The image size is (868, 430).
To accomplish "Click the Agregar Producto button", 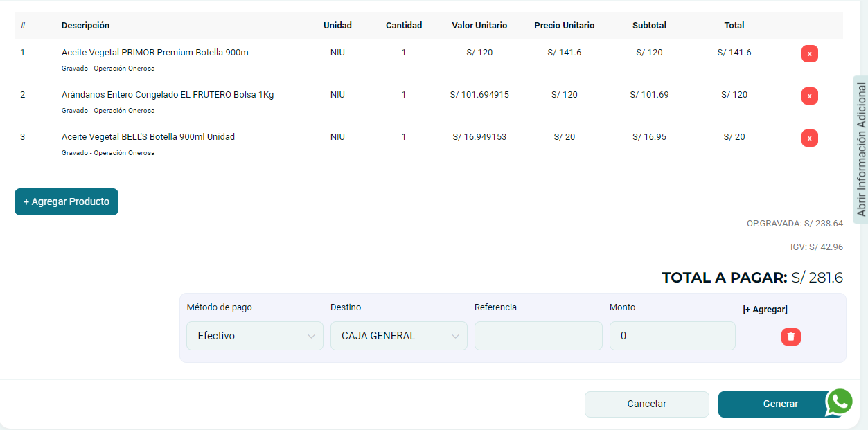I will pos(67,202).
